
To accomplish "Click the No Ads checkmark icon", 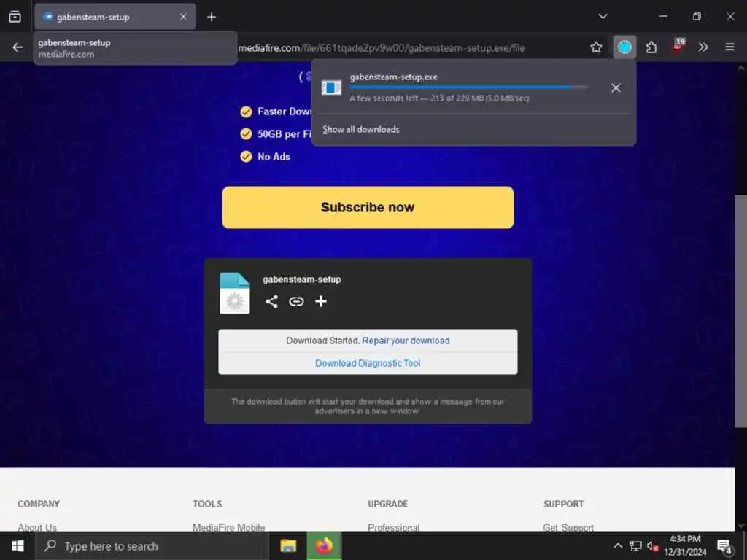I will pos(246,157).
